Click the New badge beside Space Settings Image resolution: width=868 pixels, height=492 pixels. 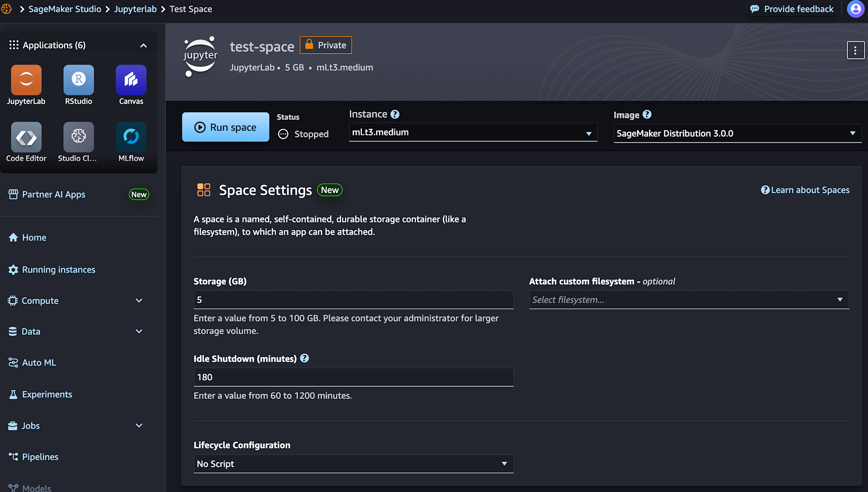[x=330, y=190]
